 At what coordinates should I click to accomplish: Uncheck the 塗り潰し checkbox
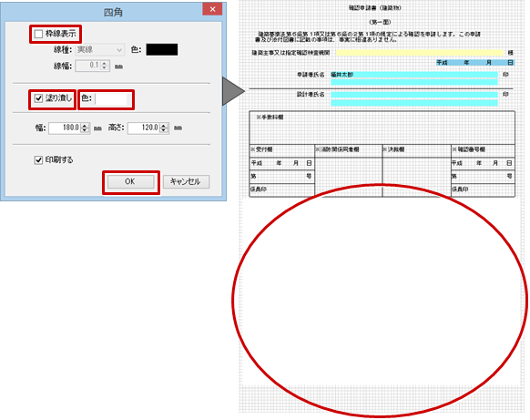38,98
